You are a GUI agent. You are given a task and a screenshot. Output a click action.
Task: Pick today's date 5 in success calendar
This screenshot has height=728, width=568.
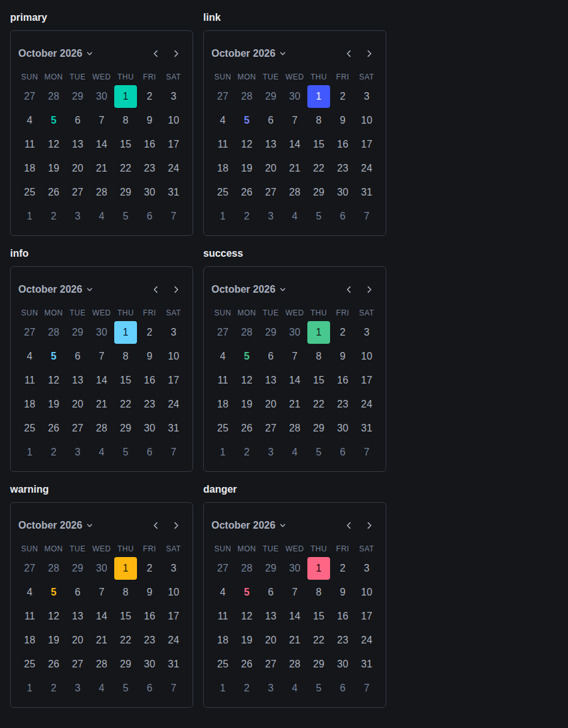(x=247, y=356)
